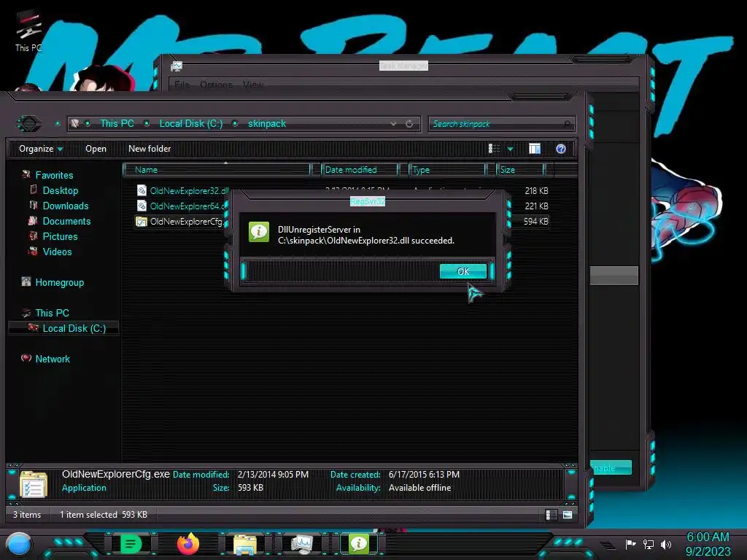This screenshot has width=747, height=560.
Task: Click the Network icon in sidebar
Action: pyautogui.click(x=26, y=357)
